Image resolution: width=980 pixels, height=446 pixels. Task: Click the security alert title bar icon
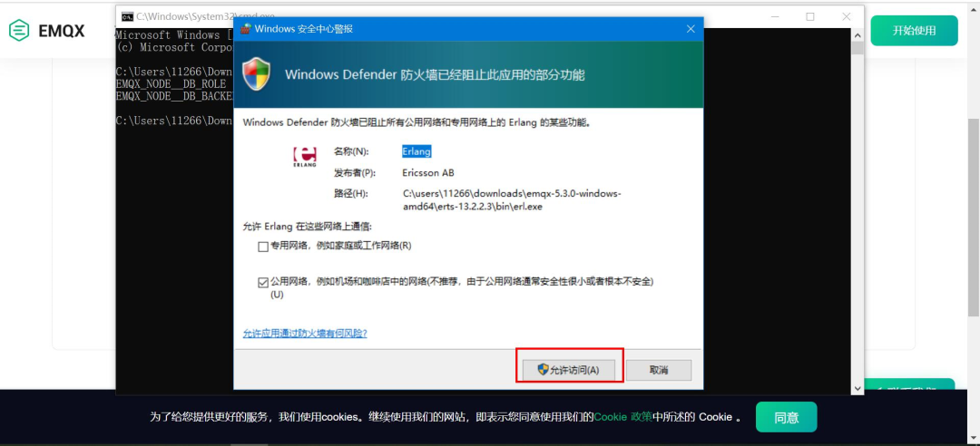tap(246, 29)
